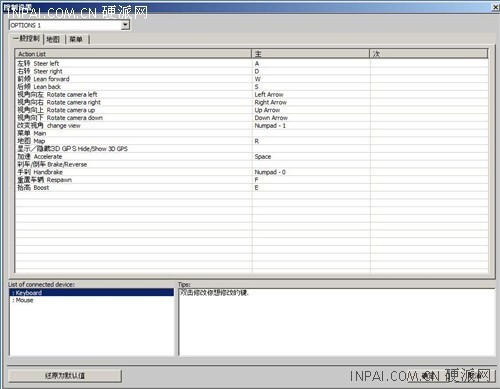Click Numpad - 0 binding for Handbrake

click(270, 172)
